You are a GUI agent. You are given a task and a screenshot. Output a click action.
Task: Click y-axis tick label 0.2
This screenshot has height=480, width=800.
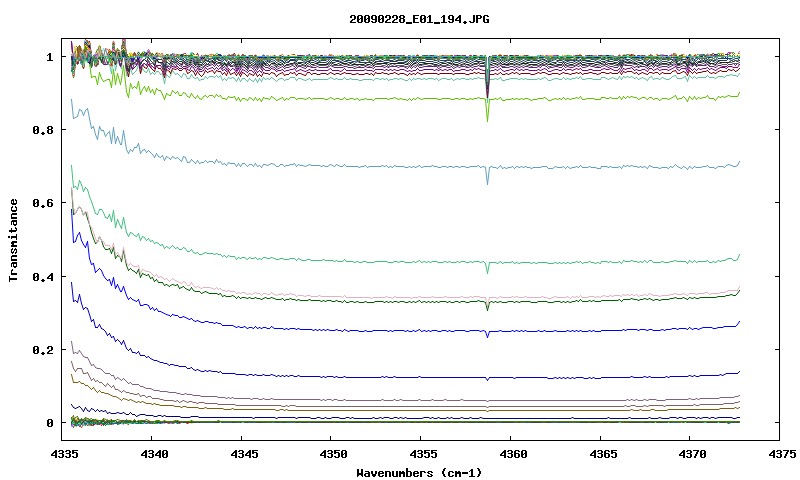coord(43,350)
